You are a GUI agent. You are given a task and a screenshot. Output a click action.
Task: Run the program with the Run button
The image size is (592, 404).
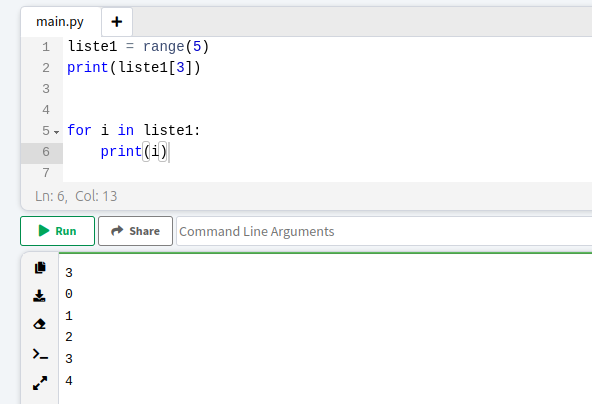pos(57,231)
